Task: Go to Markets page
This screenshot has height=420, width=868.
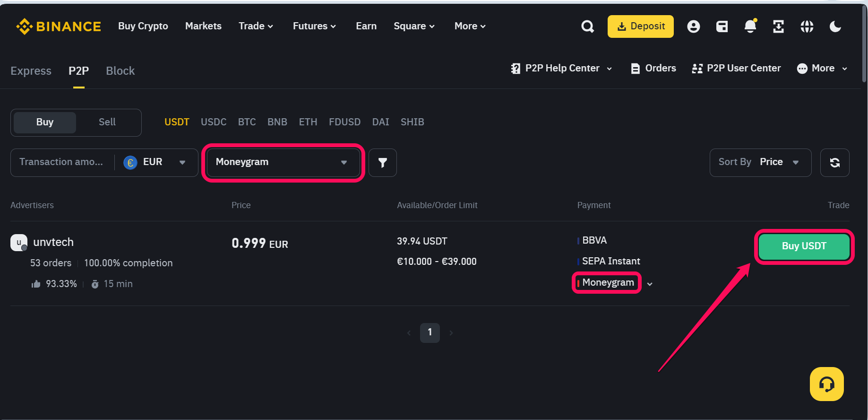Action: pos(203,26)
